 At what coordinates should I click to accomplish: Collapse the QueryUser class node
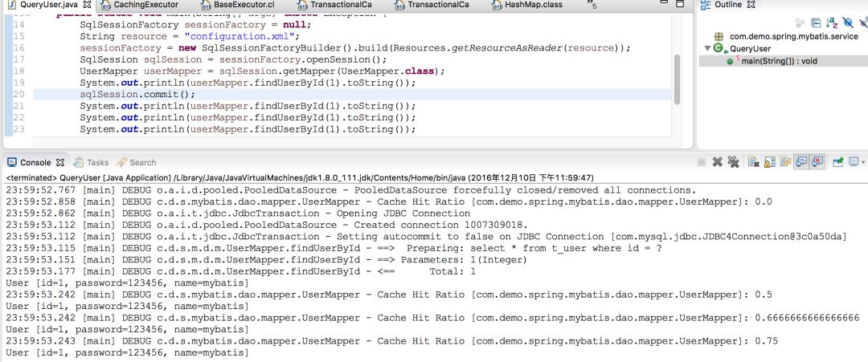707,48
